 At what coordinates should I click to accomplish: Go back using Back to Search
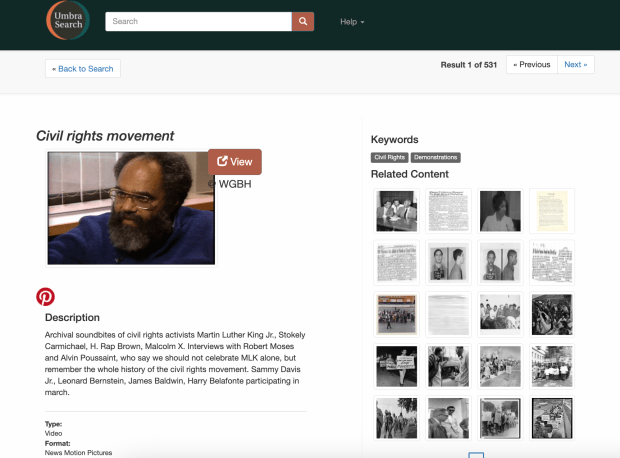83,68
